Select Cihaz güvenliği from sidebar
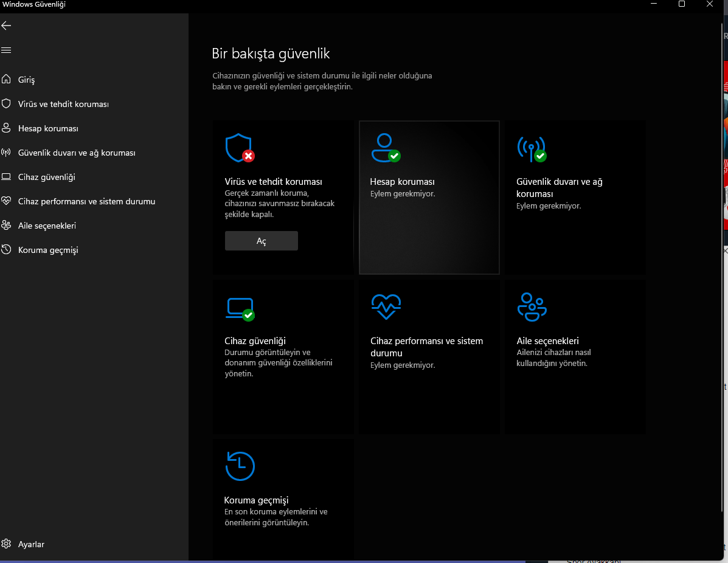 point(46,178)
